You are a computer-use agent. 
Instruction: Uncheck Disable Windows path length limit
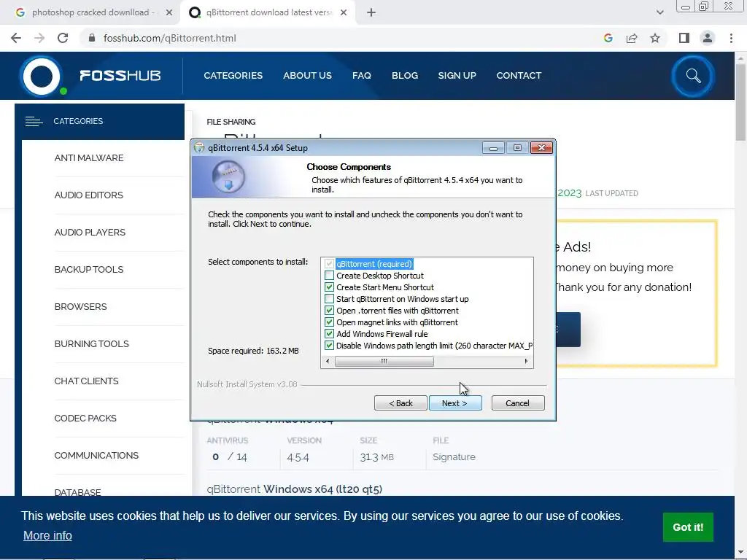(329, 345)
